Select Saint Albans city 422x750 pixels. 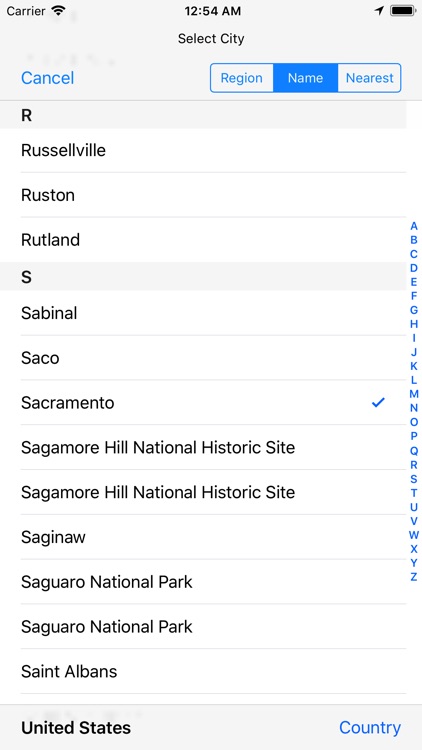click(x=203, y=672)
